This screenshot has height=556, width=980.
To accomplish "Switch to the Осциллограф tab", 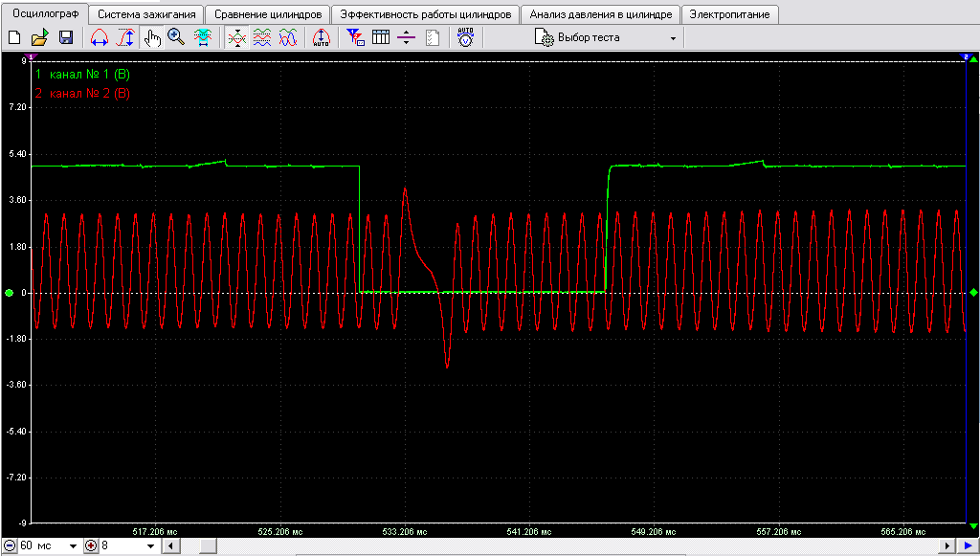I will tap(44, 13).
